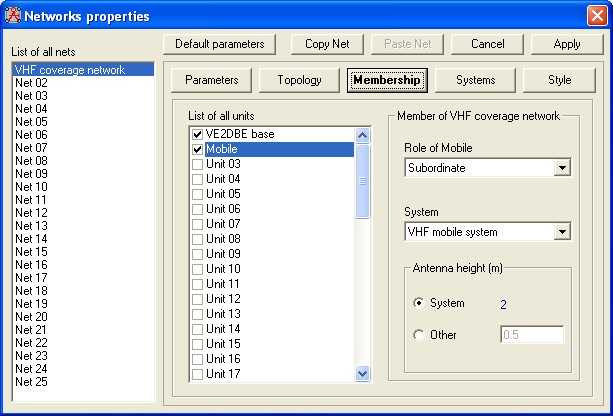Expand the System dropdown list
Viewport: 613px width, 416px height.
[562, 232]
